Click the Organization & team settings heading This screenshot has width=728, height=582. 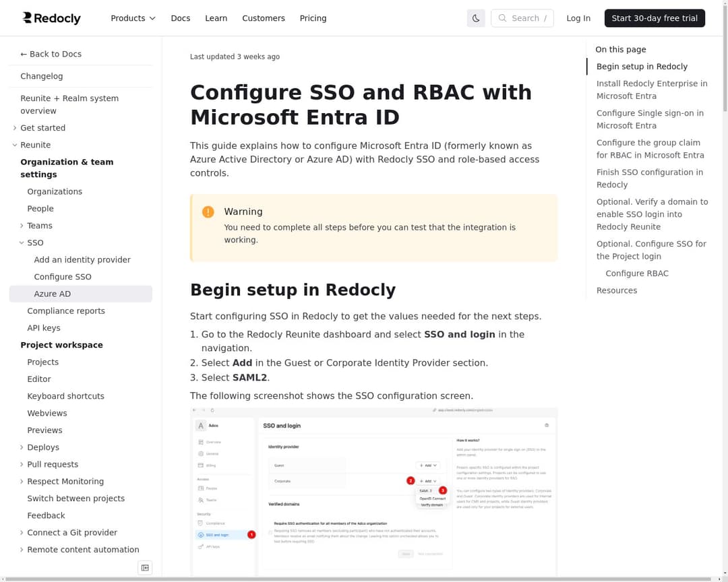[67, 168]
